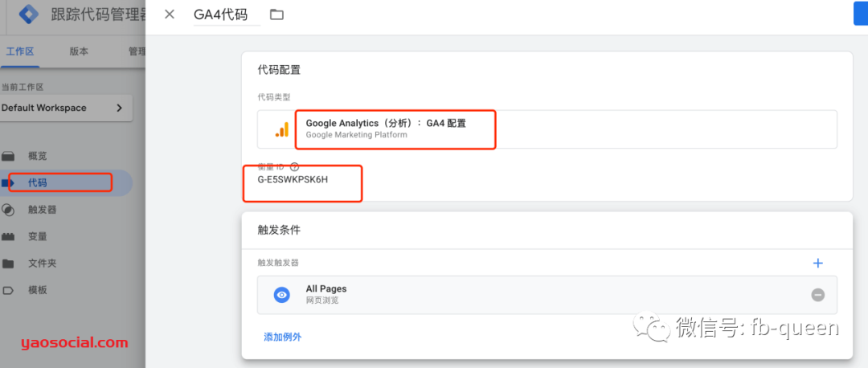The image size is (868, 368).
Task: Switch to the 管理 tab
Action: 137,51
